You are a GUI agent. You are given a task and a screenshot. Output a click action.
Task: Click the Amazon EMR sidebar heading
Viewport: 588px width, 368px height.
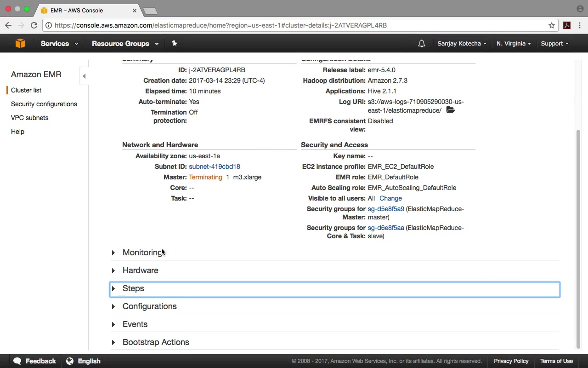coord(36,75)
